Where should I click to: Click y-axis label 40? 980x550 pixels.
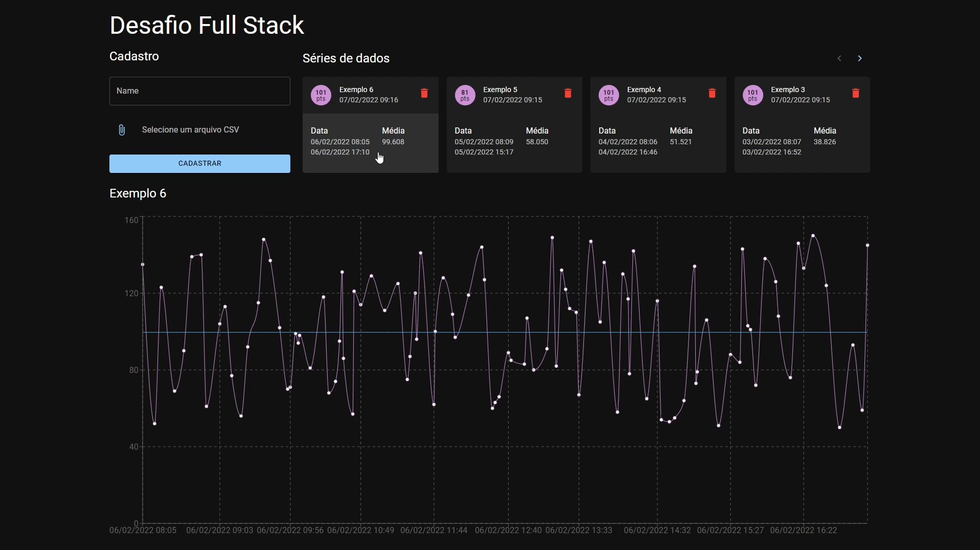133,447
